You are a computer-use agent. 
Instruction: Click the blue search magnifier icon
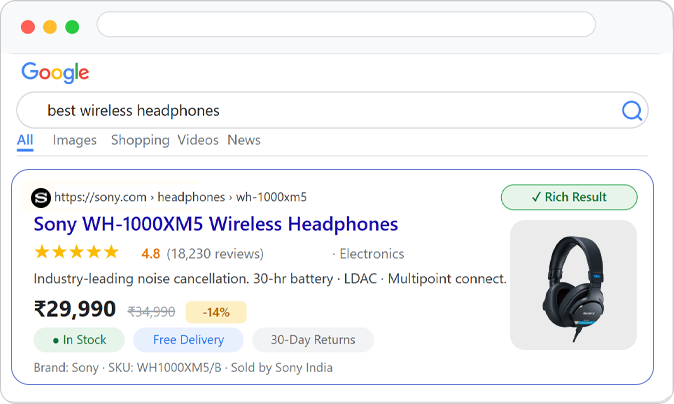tap(632, 111)
